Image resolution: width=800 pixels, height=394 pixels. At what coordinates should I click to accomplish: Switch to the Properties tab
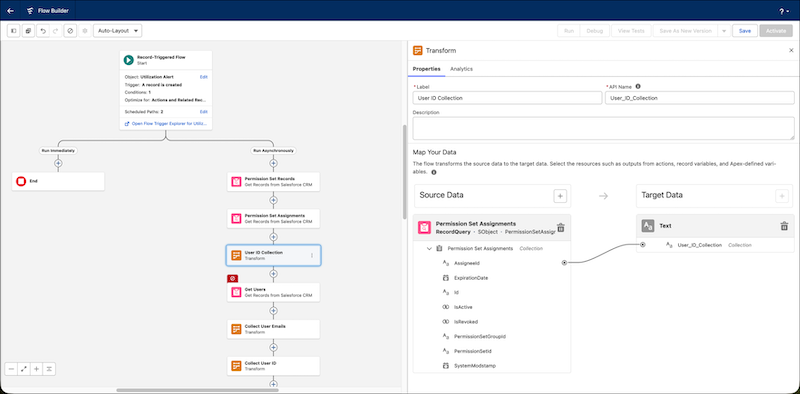point(427,69)
